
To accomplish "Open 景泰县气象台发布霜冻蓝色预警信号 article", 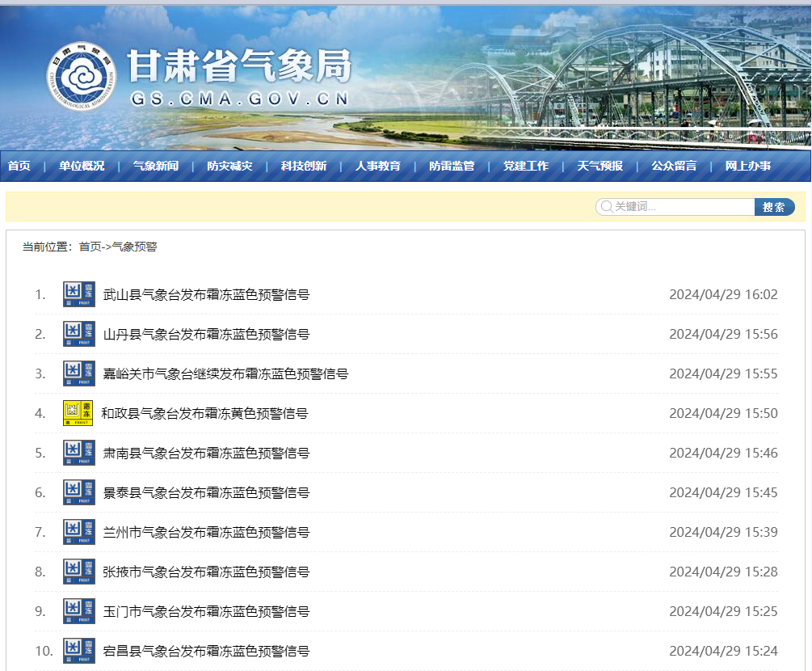I will click(206, 493).
